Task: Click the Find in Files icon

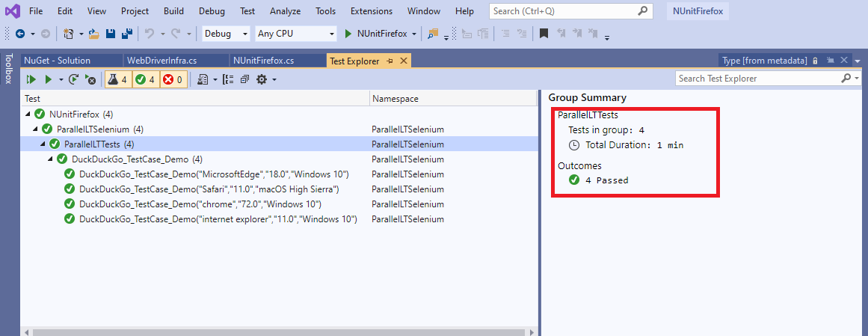Action: (x=432, y=34)
